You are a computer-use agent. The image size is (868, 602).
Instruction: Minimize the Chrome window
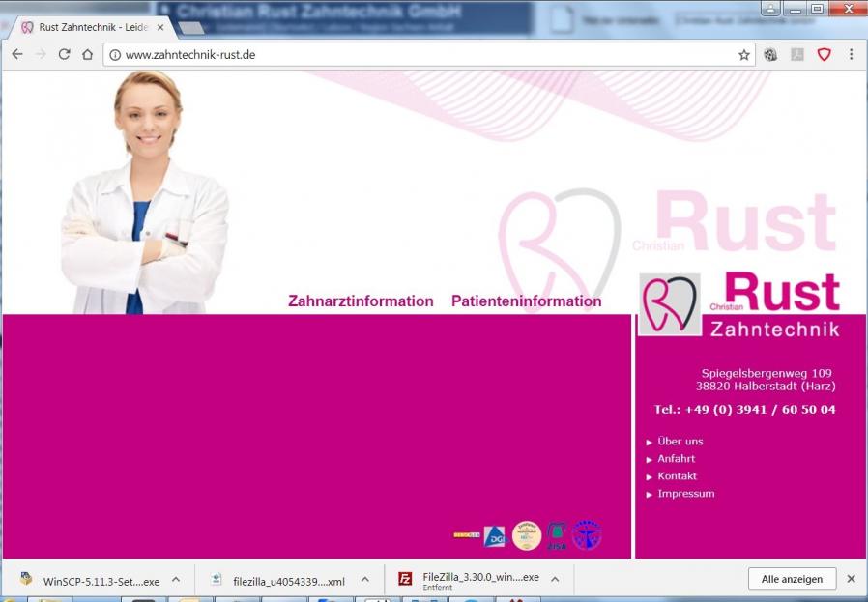(795, 9)
